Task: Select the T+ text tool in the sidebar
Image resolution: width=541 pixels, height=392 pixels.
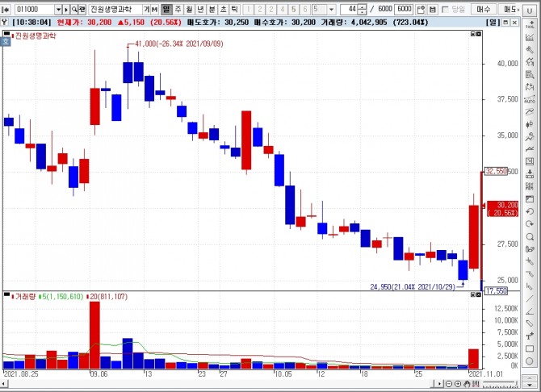Action: point(530,336)
